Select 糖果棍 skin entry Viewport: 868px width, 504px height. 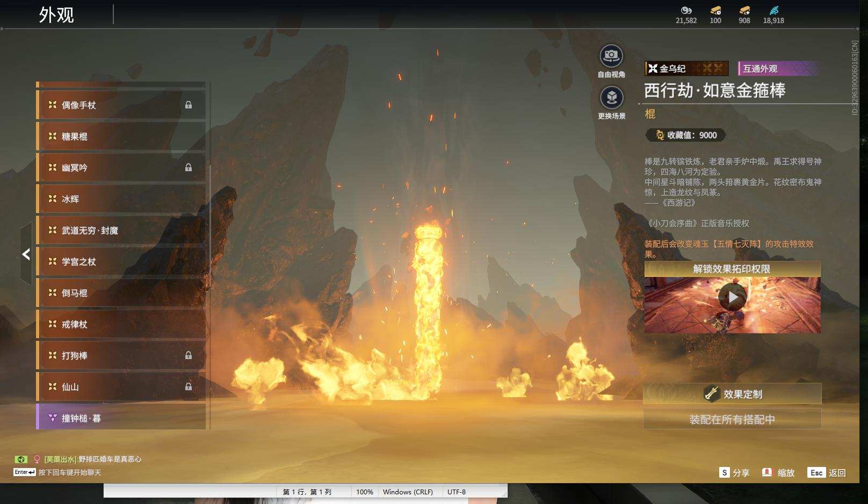121,136
